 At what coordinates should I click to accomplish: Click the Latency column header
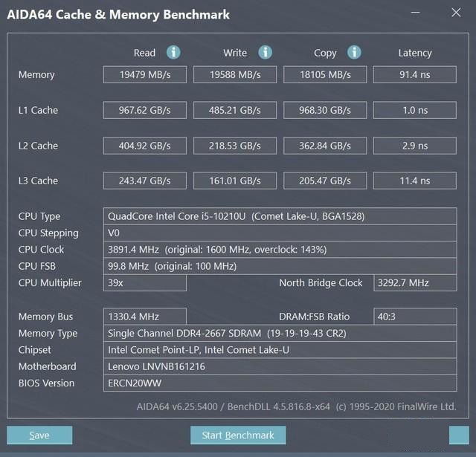pyautogui.click(x=415, y=53)
